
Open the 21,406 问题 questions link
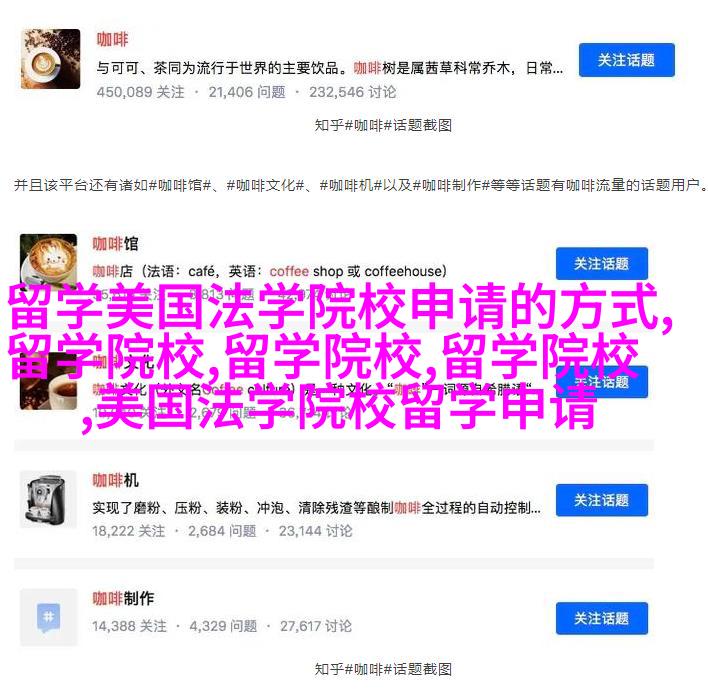[247, 92]
